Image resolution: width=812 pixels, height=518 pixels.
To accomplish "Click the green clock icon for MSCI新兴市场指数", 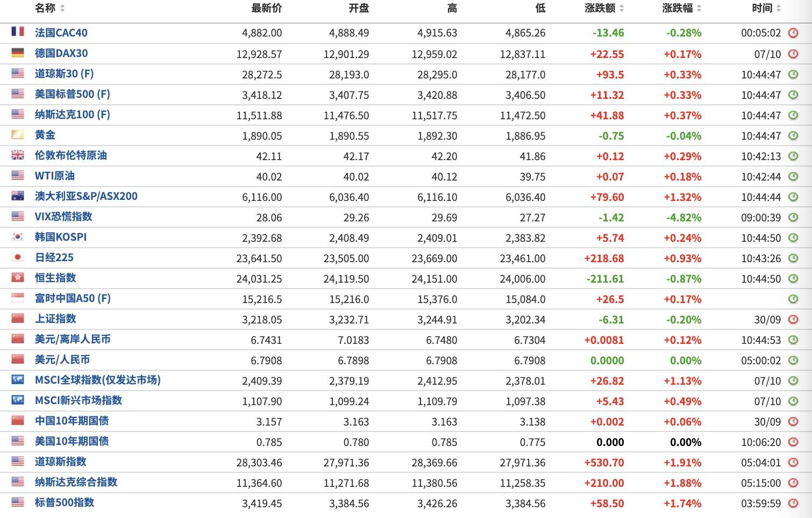I will point(793,401).
